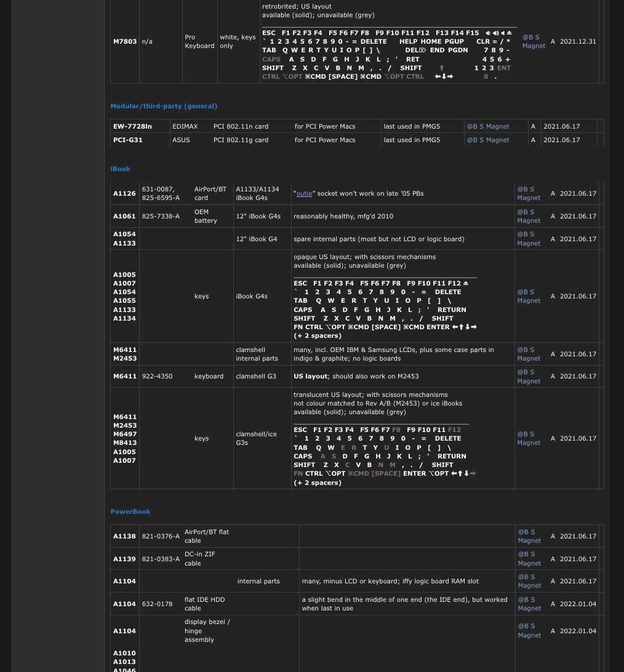Screen dimensions: 624x672
Task: Select date 2021.12.31 in M7803 row
Action: pos(578,42)
